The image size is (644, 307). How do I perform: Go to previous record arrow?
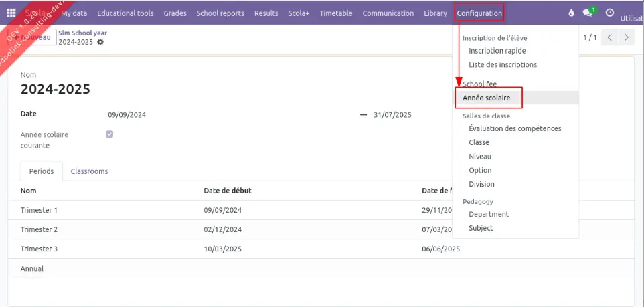tap(610, 37)
